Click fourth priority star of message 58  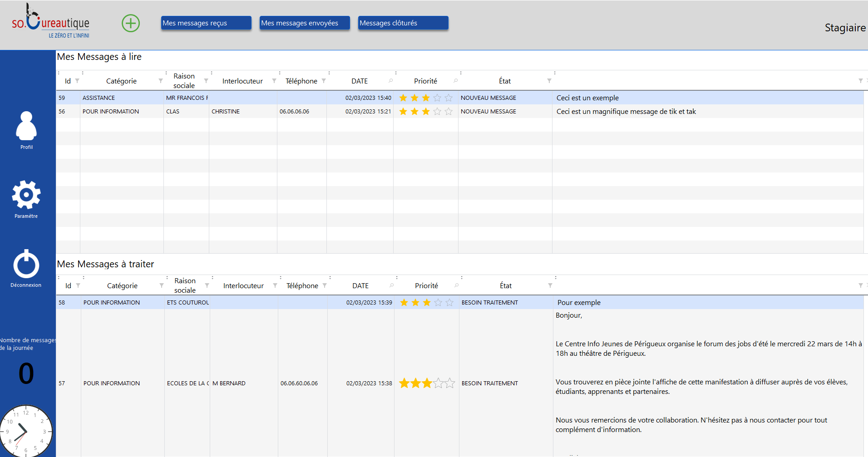[x=438, y=303]
